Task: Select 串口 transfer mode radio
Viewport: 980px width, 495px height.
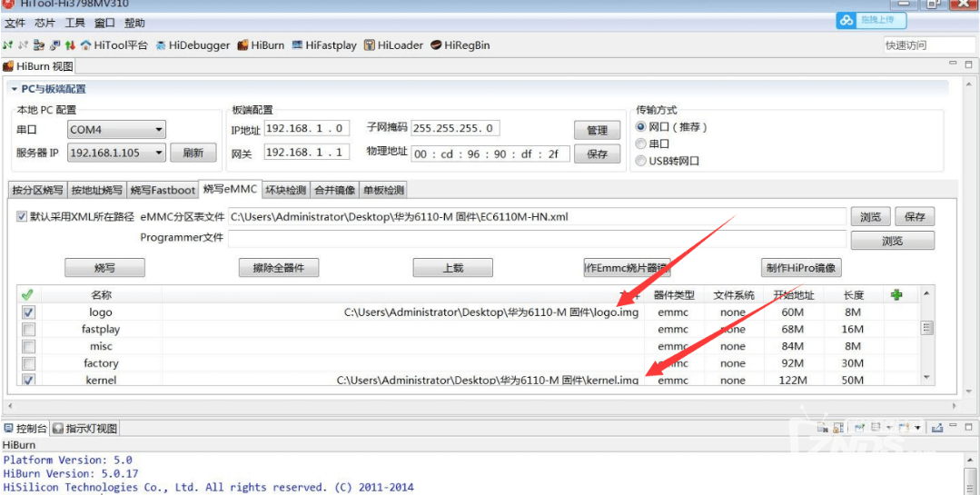Action: coord(640,144)
